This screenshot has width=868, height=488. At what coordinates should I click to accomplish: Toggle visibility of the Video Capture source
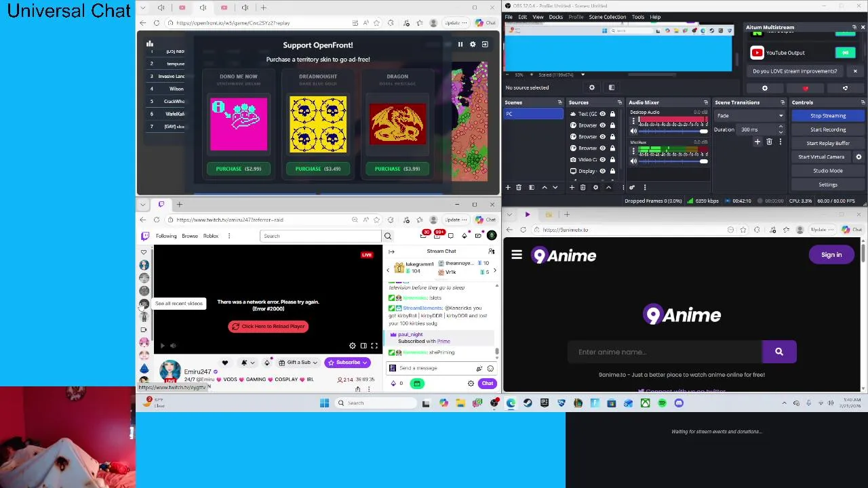pos(602,160)
